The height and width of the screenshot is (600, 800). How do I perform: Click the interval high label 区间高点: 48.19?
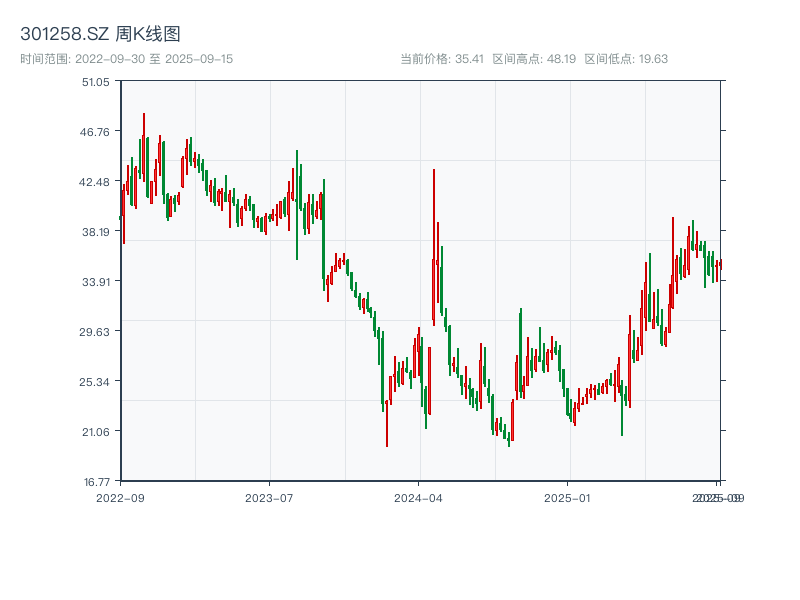click(x=534, y=59)
